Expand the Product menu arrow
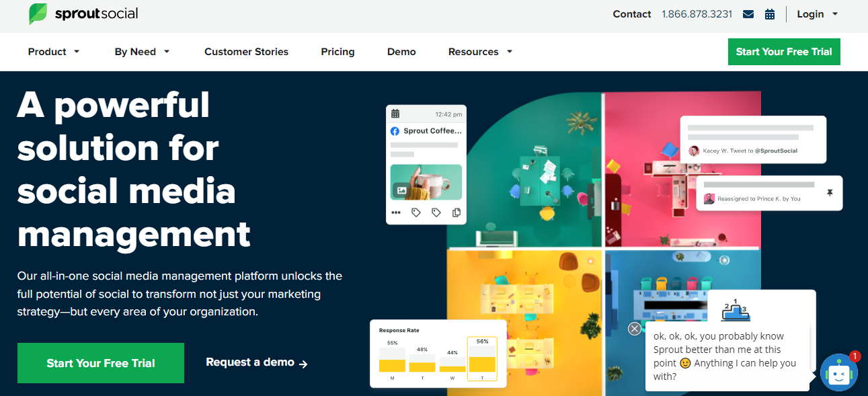The image size is (868, 396). pos(77,52)
